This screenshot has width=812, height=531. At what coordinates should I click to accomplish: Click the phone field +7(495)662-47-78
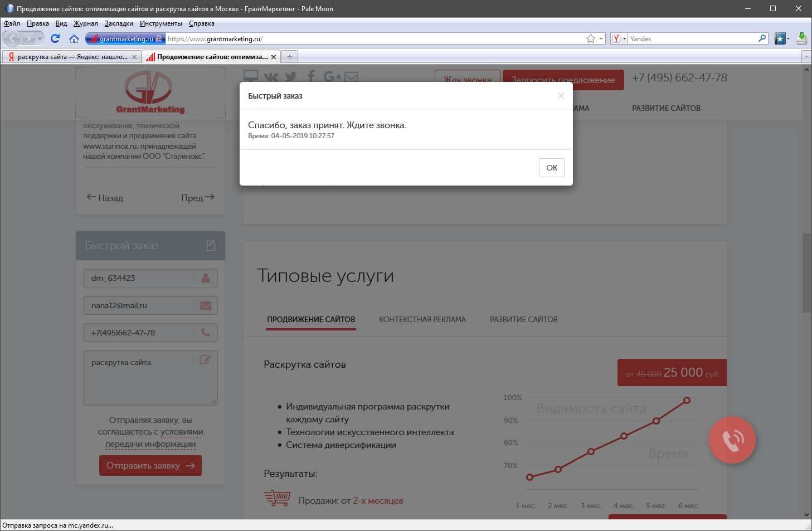click(x=150, y=333)
